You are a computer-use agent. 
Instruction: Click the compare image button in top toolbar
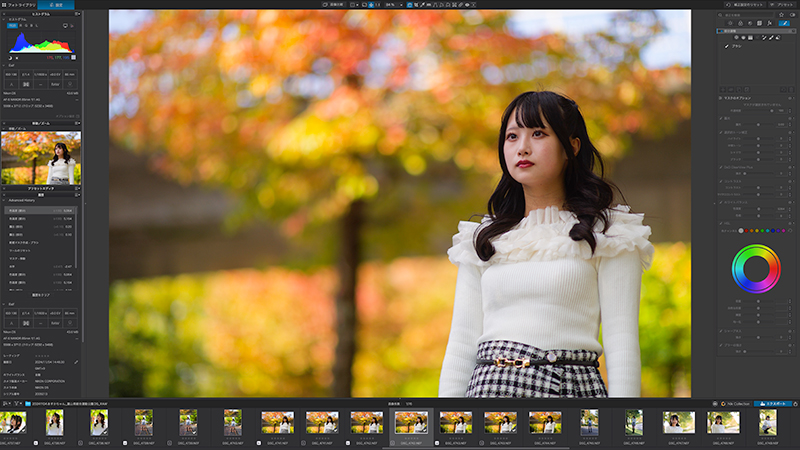(x=334, y=5)
